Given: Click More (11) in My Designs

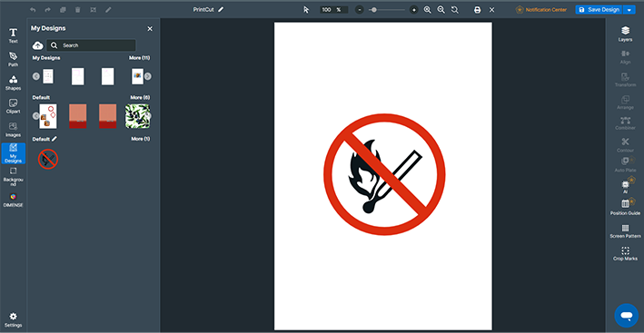Looking at the screenshot, I should (140, 58).
